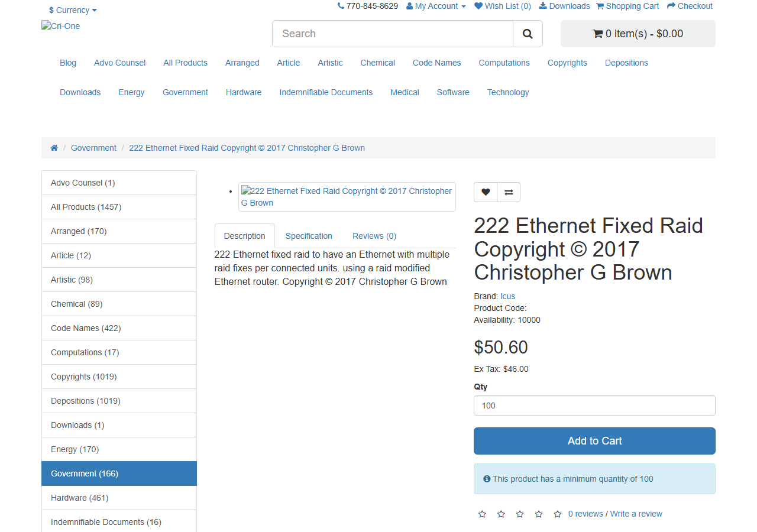Open the Shopping Cart top link
The image size is (757, 532).
click(x=627, y=6)
